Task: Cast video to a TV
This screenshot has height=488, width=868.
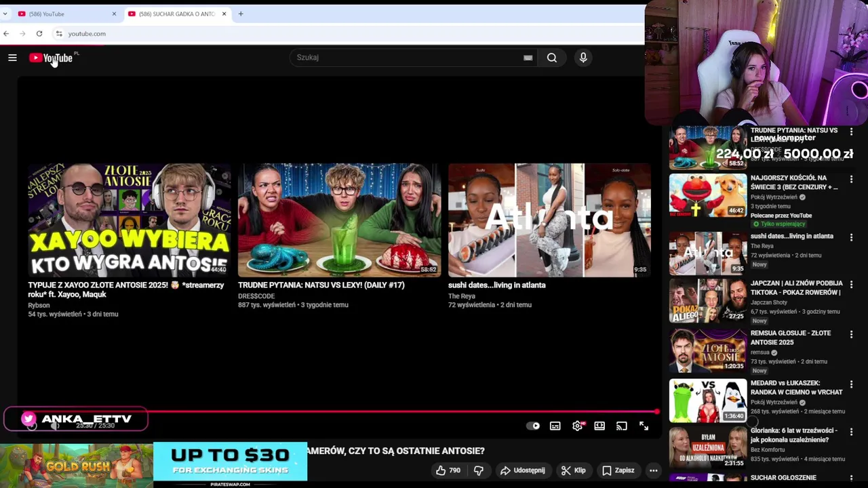Action: click(x=622, y=426)
